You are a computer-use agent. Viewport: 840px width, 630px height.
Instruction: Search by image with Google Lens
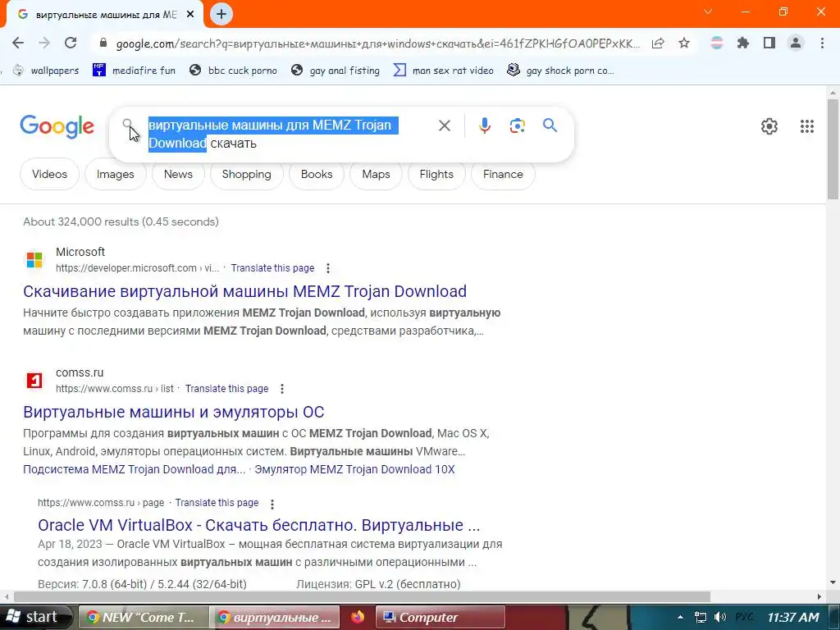(x=517, y=126)
